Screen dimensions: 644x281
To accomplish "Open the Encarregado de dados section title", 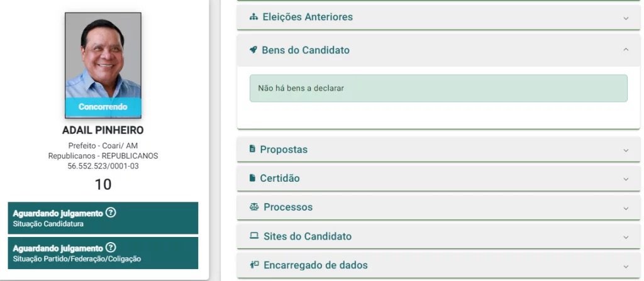I will 315,265.
